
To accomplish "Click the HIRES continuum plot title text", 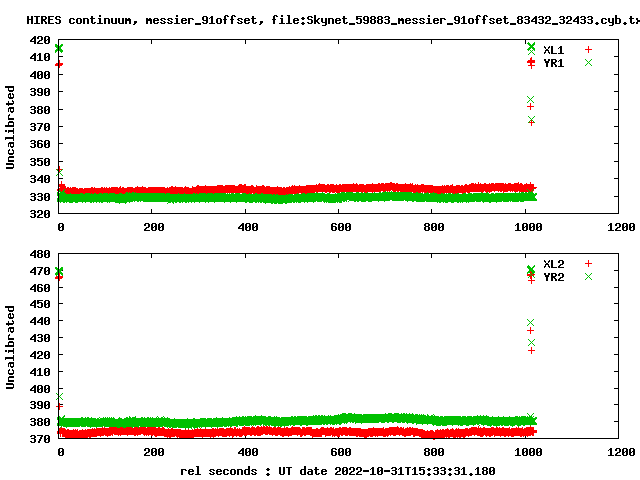I will coord(333,20).
